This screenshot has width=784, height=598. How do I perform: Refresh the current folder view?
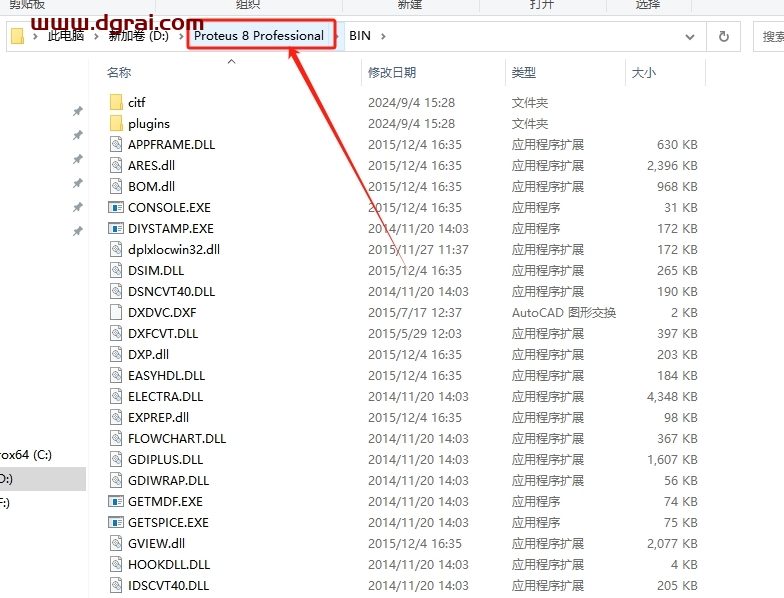click(724, 36)
